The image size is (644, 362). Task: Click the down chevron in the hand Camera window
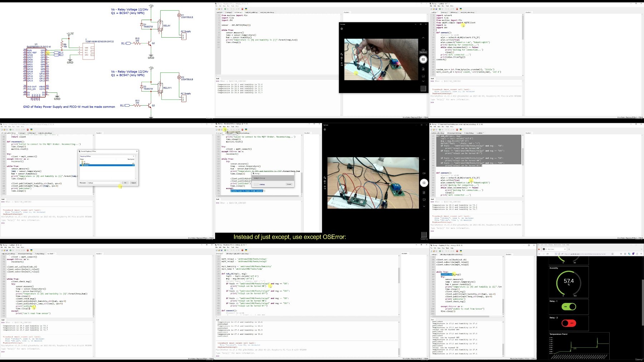tap(423, 81)
